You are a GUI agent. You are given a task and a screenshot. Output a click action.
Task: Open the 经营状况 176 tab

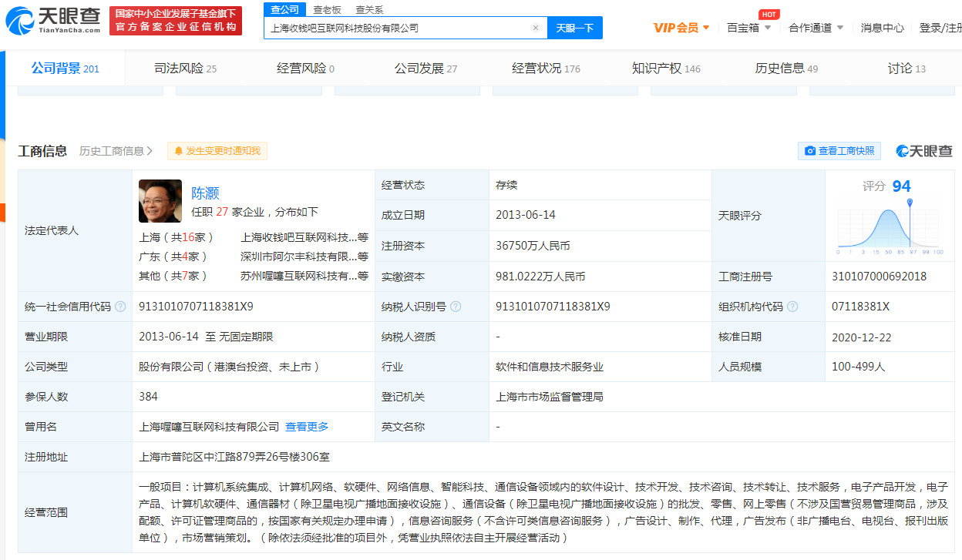coord(547,69)
